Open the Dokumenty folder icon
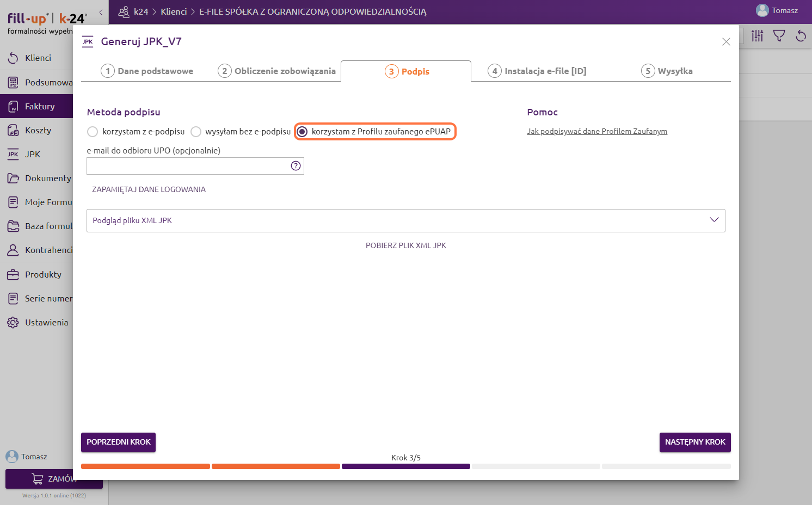812x505 pixels. pos(13,178)
